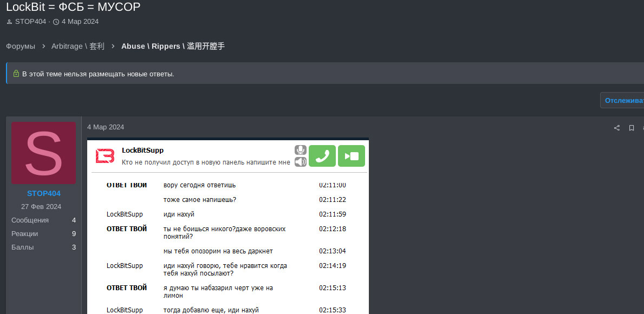Click the chevron after Arbitrage breadcrumb

(113, 47)
